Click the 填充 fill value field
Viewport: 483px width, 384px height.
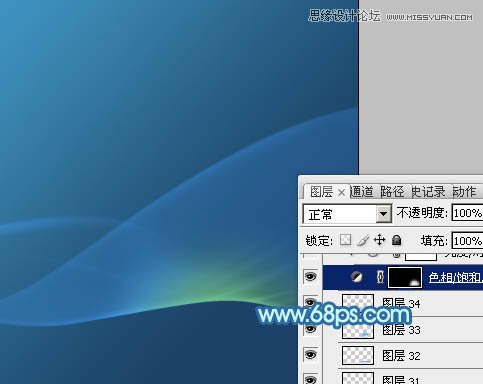[467, 241]
